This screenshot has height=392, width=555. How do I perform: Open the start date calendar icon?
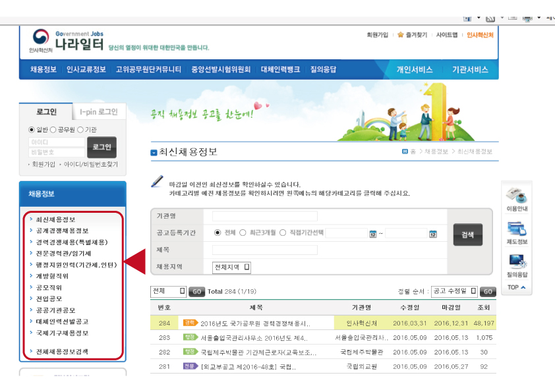(372, 234)
